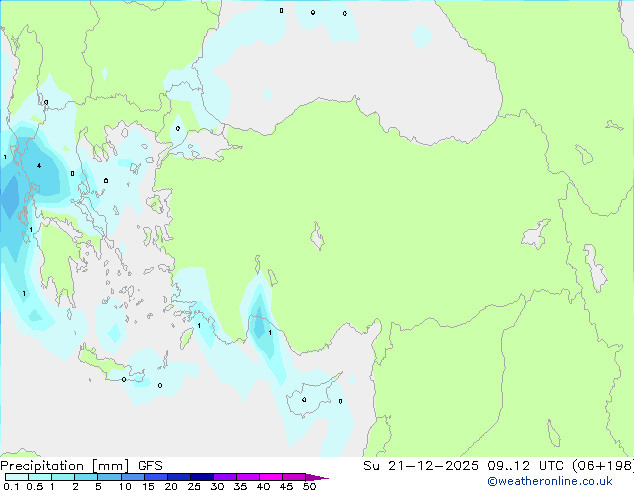Click the 'Su 21-12-2025' date text

(x=421, y=466)
